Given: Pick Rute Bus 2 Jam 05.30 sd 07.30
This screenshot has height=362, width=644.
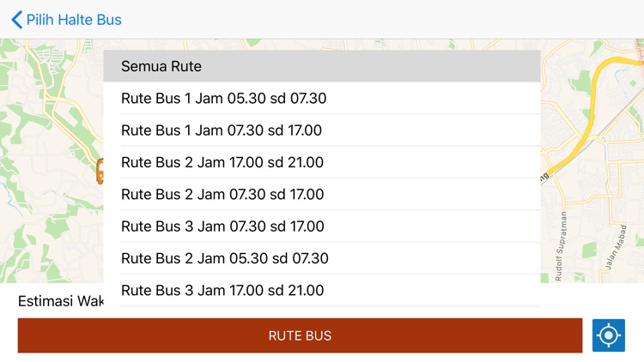Looking at the screenshot, I should point(321,258).
